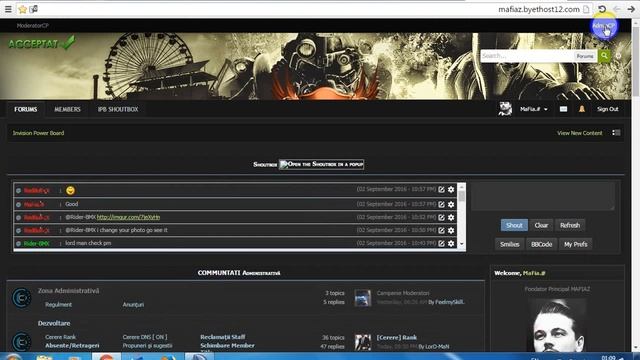Click the Sign Out link
The height and width of the screenshot is (360, 640).
click(607, 109)
